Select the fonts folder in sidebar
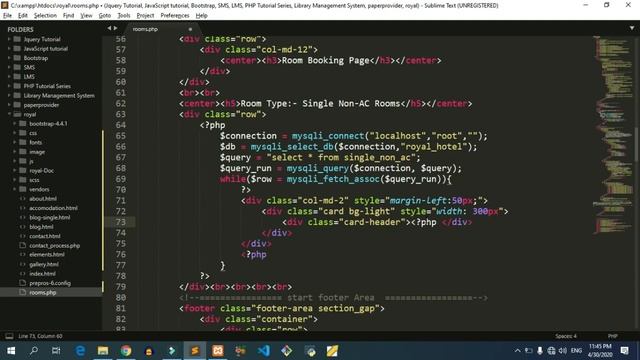This screenshot has height=360, width=640. coord(35,142)
